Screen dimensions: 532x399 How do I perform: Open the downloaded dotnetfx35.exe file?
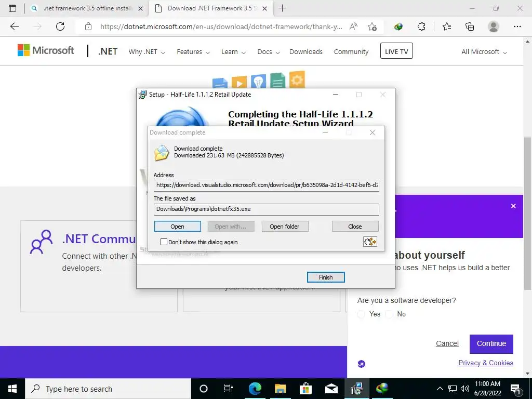178,227
